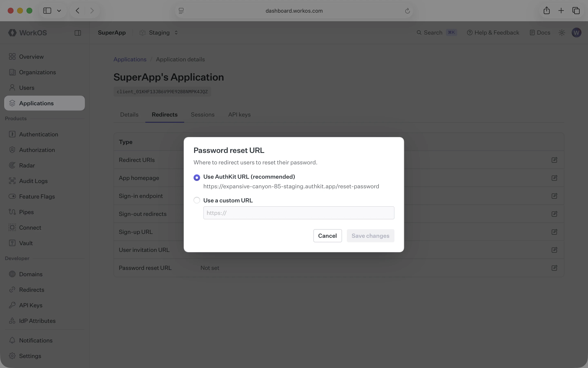This screenshot has width=588, height=368.
Task: Show Safari tab overview
Action: tap(576, 10)
